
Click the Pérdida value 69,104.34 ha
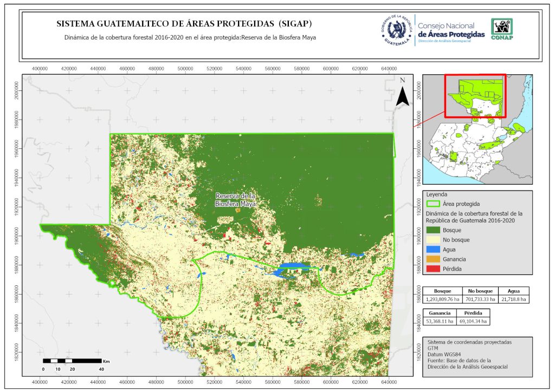[x=473, y=322]
